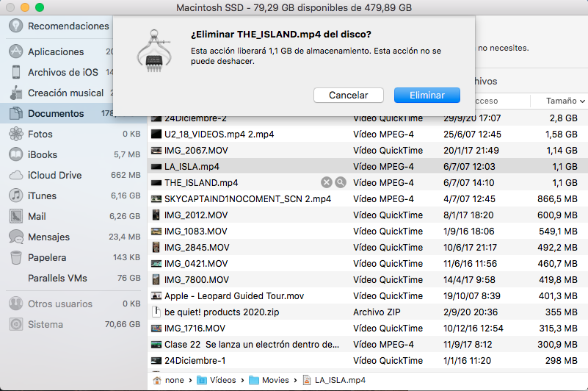This screenshot has width=588, height=391.
Task: Click the Papelera trash icon
Action: tap(15, 257)
